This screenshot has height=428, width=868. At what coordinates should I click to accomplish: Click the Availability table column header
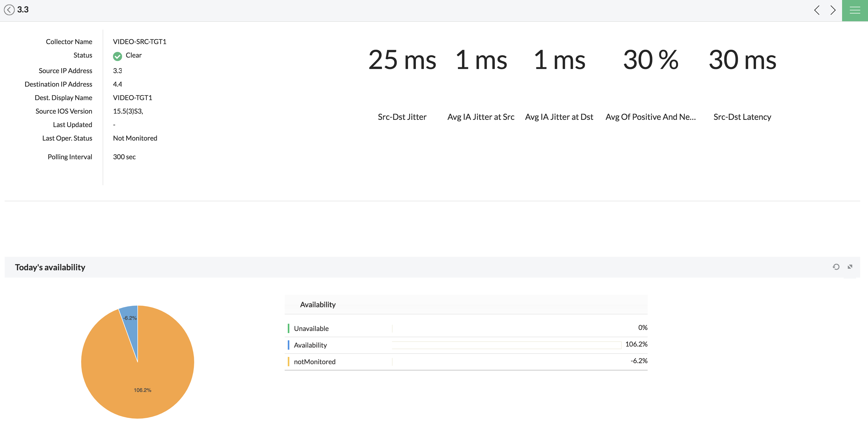coord(318,305)
